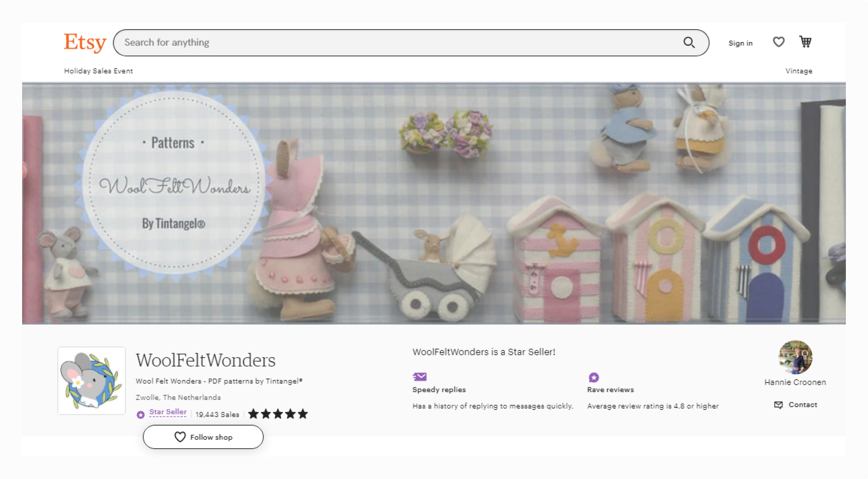Click 'Average review rating is 4.8 or higher'
Screen dimensions: 868x479
tap(653, 406)
